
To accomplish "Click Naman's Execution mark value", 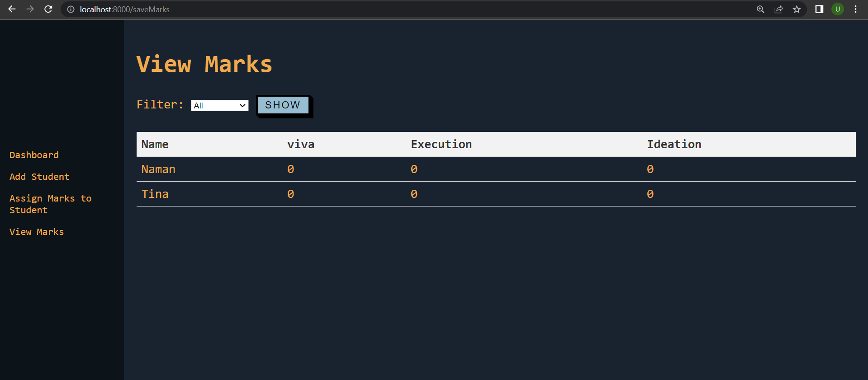I will pos(414,169).
